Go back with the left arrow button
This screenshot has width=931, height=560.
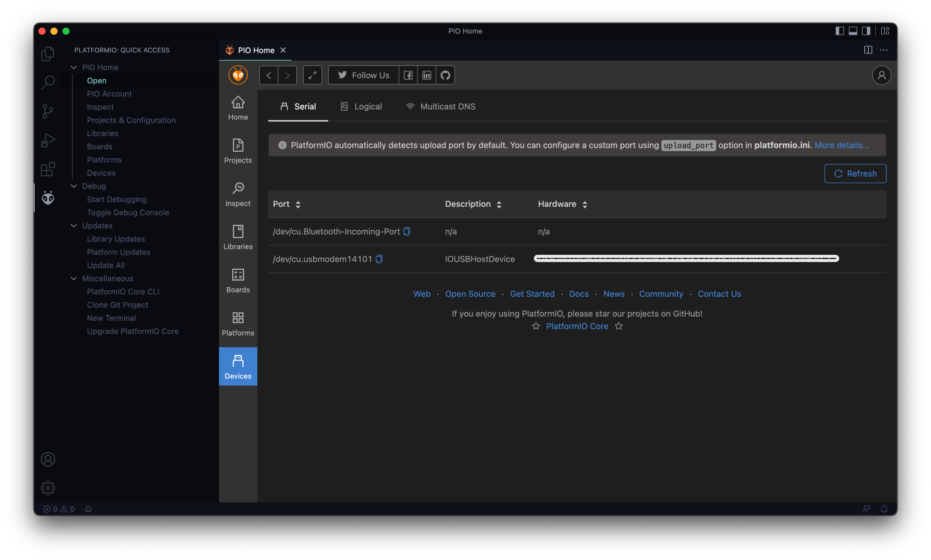tap(269, 75)
